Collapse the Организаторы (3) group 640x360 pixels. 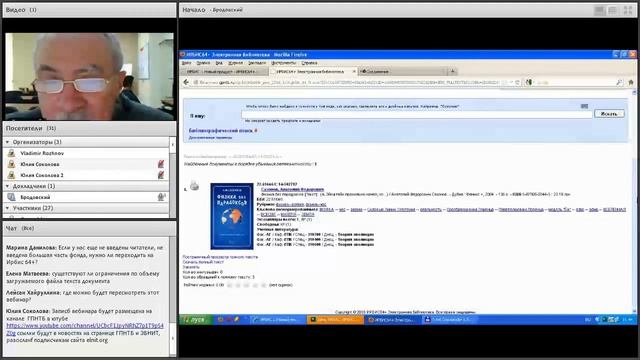(7, 142)
